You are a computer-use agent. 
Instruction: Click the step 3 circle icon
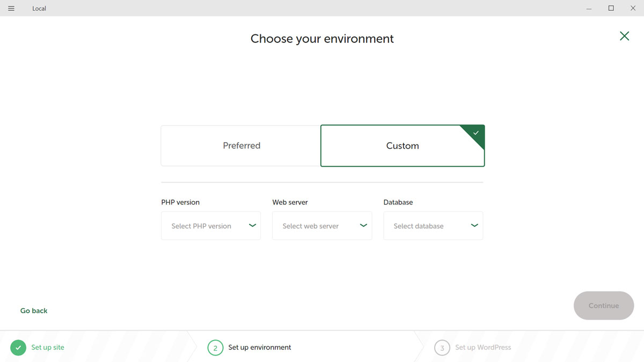click(x=442, y=348)
